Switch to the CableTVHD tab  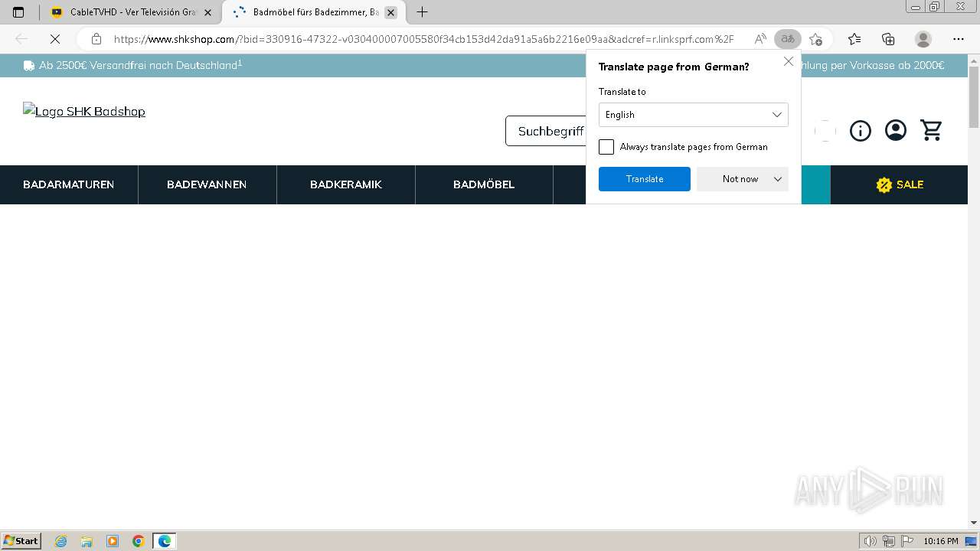(x=131, y=12)
